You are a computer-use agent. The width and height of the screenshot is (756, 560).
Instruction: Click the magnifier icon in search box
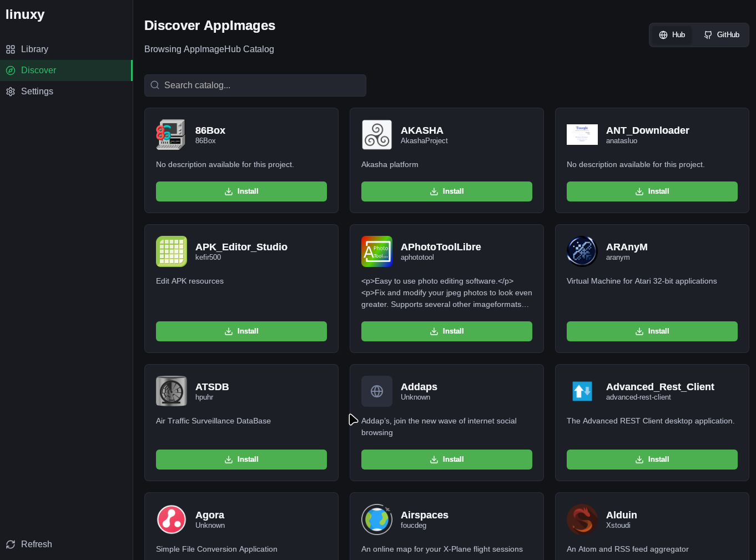(x=155, y=85)
